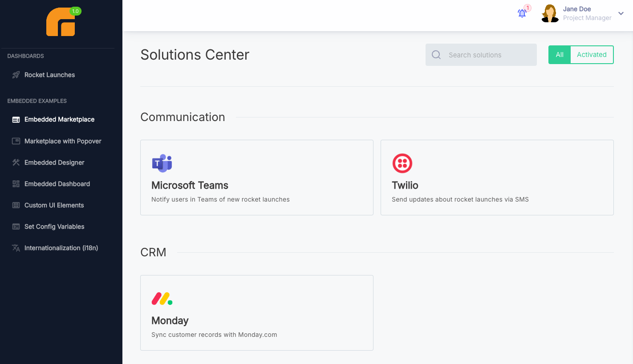
Task: Open the Internationalization translation icon
Action: [15, 248]
